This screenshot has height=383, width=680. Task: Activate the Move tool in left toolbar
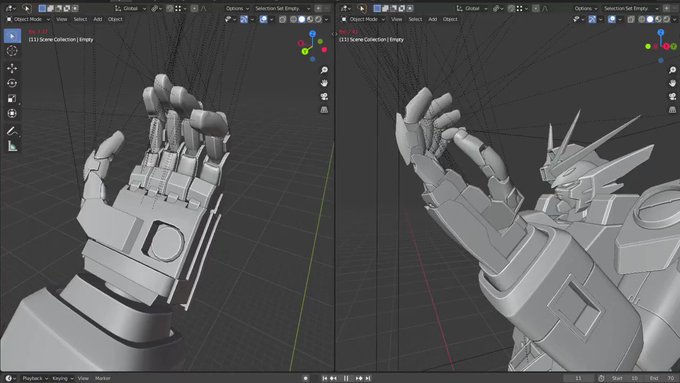pyautogui.click(x=12, y=68)
